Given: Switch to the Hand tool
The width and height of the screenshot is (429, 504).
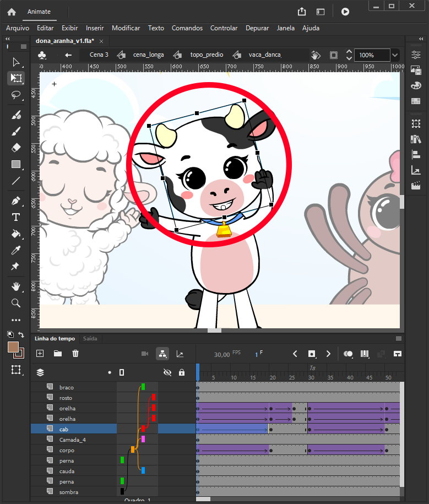Looking at the screenshot, I should coord(16,286).
